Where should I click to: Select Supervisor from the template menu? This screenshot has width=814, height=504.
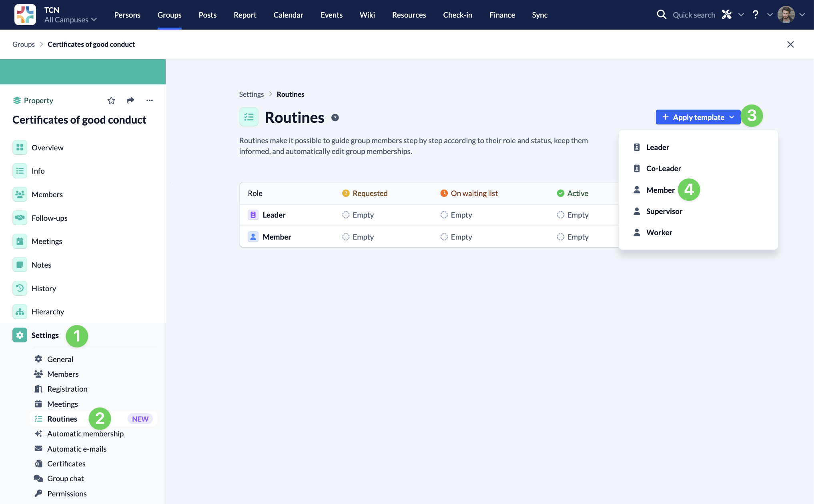[664, 211]
